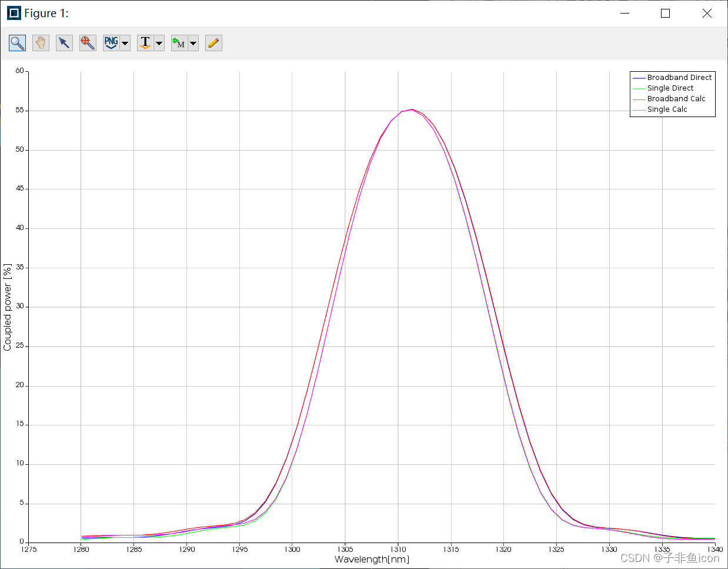Click the 1340 x-axis tick label
Screen dimensions: 728x569
tap(715, 550)
